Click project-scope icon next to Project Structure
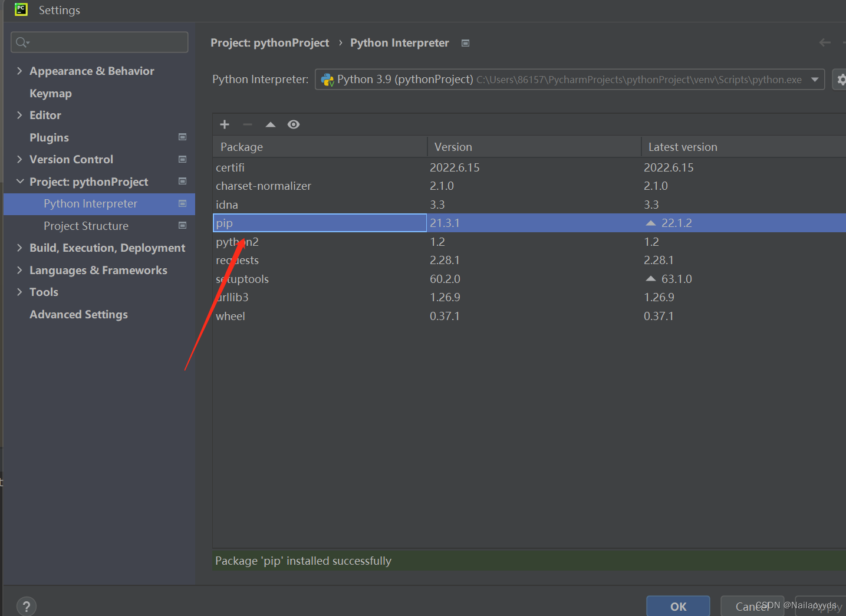846x616 pixels. (183, 225)
